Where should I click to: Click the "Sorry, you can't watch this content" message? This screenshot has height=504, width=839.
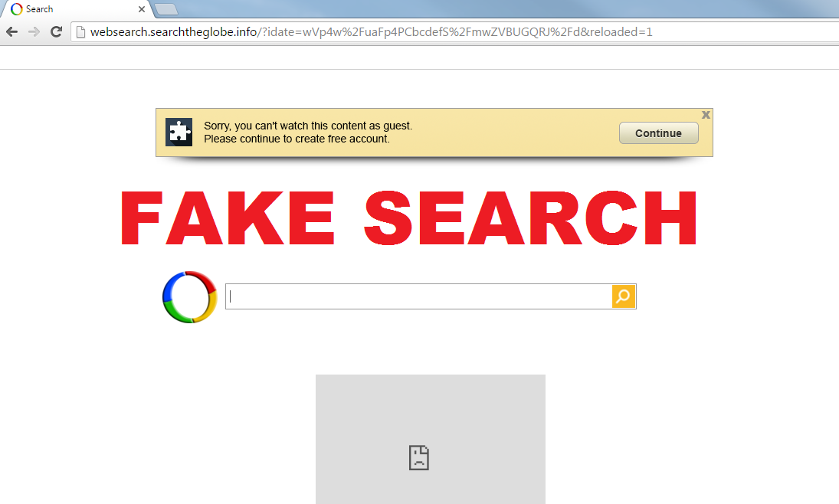tap(308, 126)
